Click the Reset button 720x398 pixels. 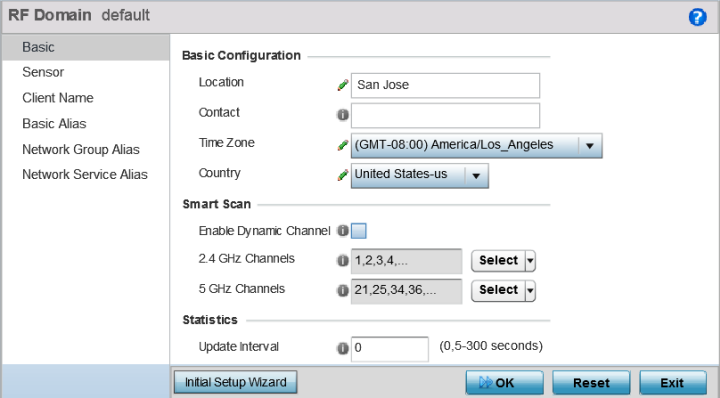tap(591, 382)
